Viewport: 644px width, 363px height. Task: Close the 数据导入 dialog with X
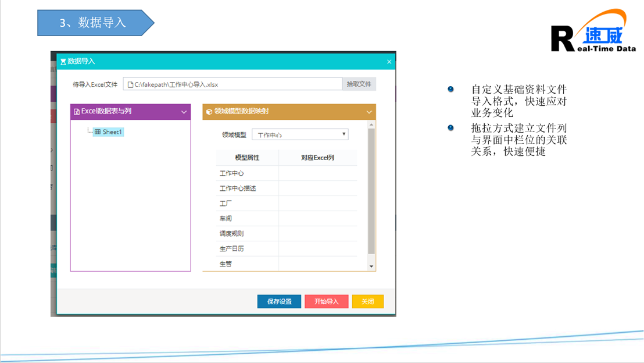pyautogui.click(x=389, y=62)
